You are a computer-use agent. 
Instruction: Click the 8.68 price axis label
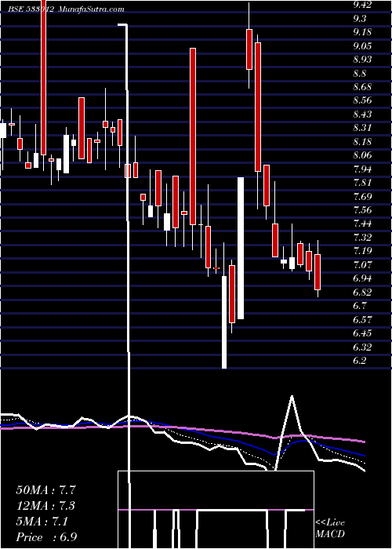[362, 87]
